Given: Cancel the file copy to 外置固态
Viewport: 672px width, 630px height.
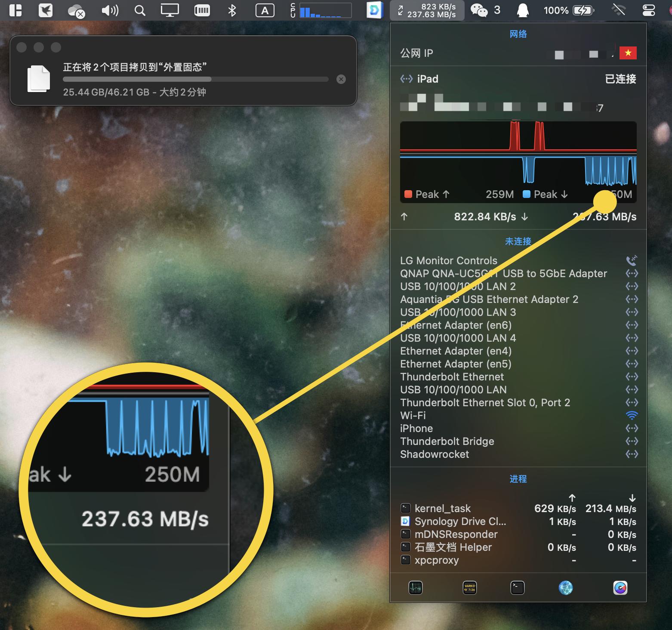Looking at the screenshot, I should coord(341,79).
